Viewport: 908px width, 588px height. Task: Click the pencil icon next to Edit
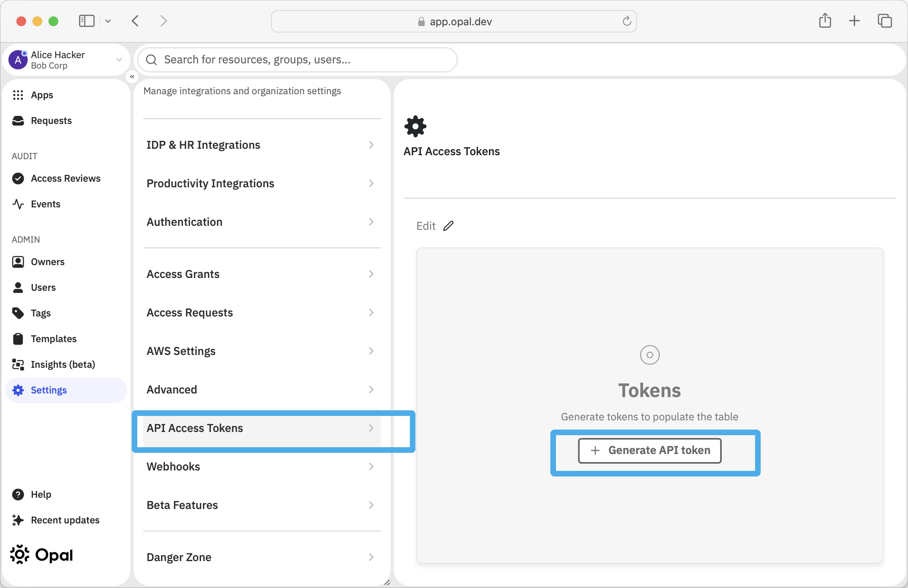[x=448, y=226]
